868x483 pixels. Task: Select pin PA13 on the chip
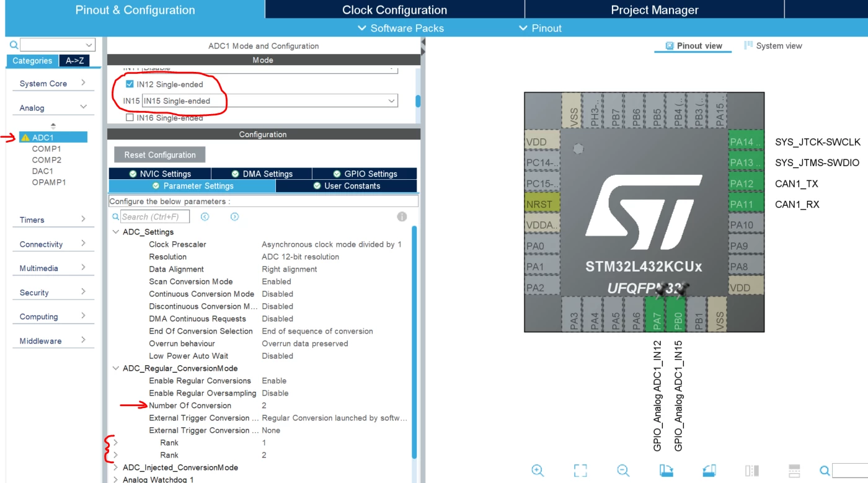click(x=746, y=163)
